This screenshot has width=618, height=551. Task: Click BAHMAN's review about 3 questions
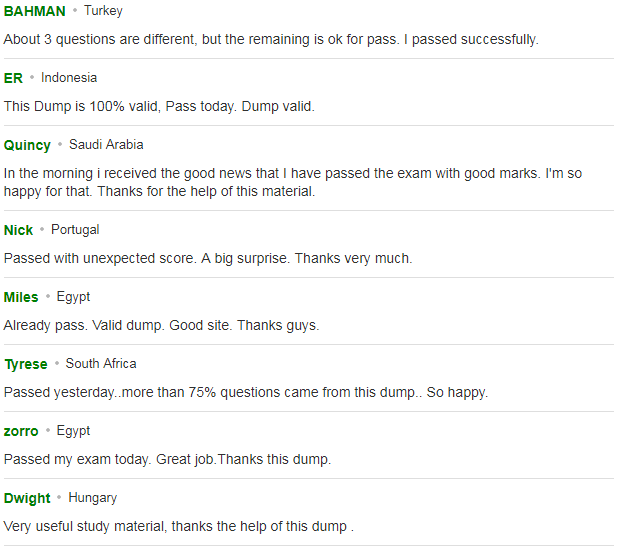coord(271,40)
